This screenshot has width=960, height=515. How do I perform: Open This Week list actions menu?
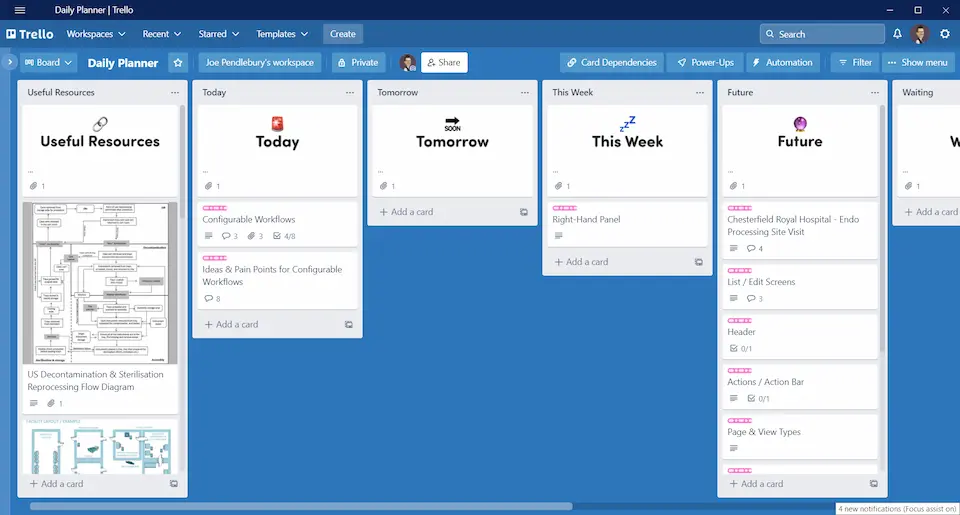tap(700, 92)
